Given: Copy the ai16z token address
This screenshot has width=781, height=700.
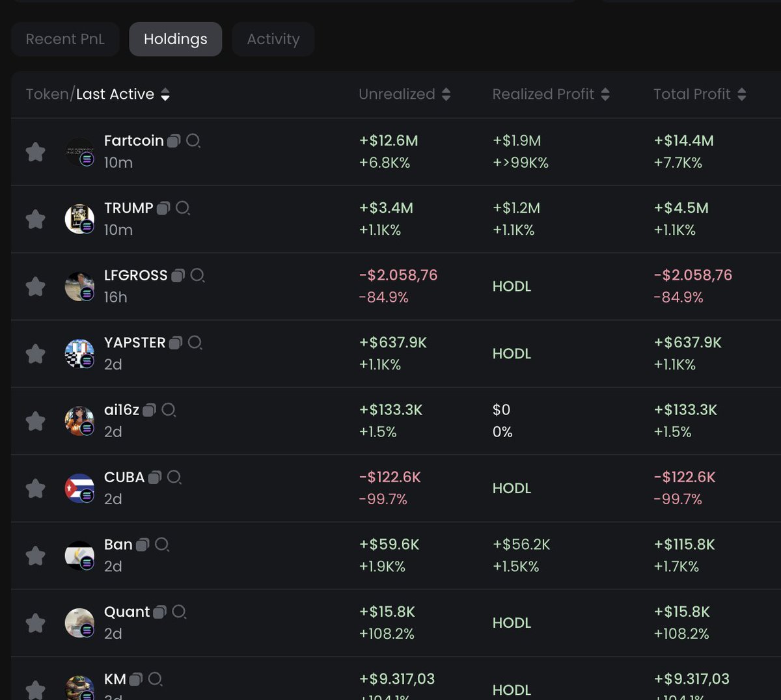Looking at the screenshot, I should [x=149, y=410].
